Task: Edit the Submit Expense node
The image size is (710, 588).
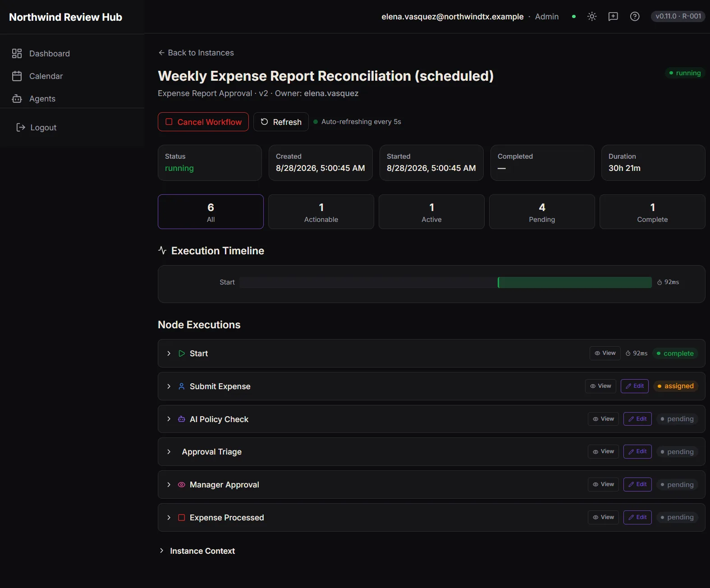Action: (635, 386)
